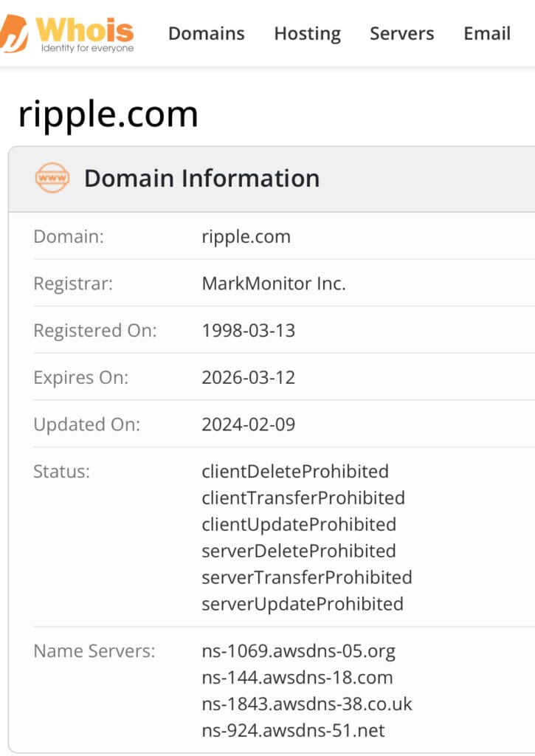Click the MarkMonitor Inc. registrar name
535x756 pixels.
pos(274,283)
